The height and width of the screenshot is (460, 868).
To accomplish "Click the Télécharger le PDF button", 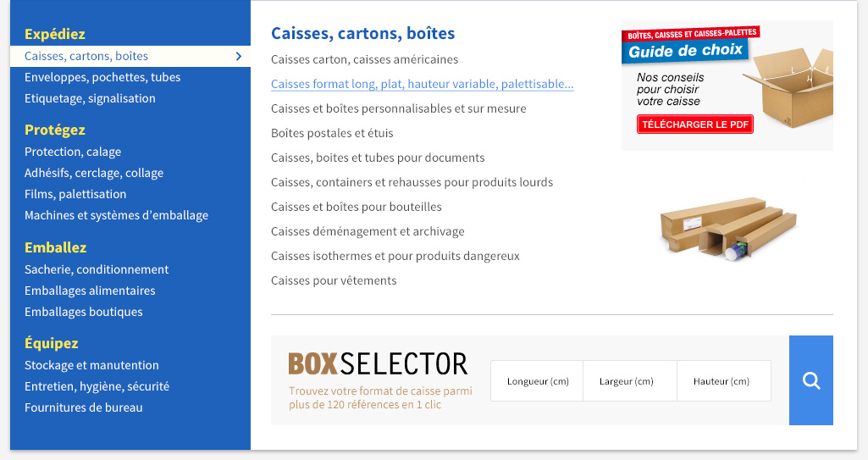I will tap(695, 125).
